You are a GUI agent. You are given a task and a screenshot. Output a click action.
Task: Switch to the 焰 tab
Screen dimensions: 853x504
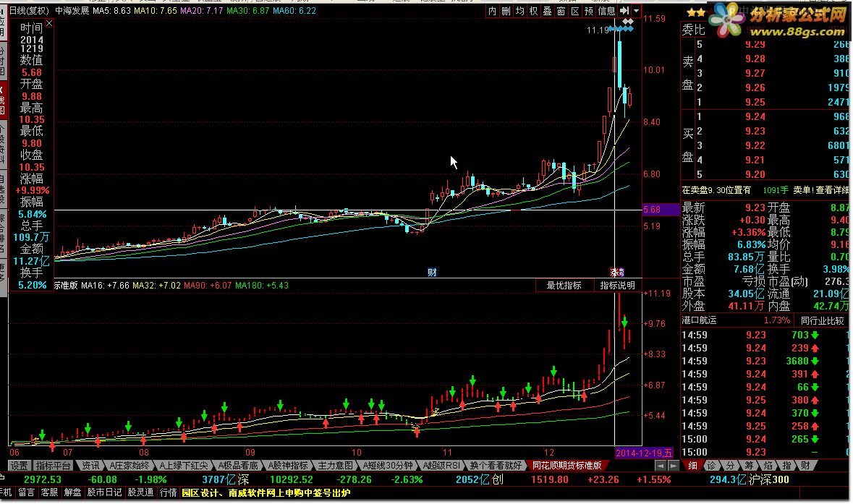pyautogui.click(x=768, y=466)
